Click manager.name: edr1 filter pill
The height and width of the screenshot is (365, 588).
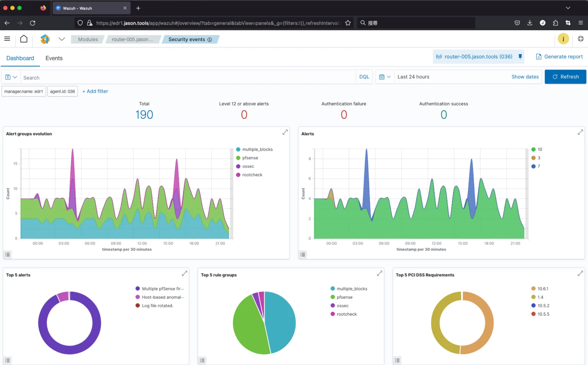pos(24,91)
